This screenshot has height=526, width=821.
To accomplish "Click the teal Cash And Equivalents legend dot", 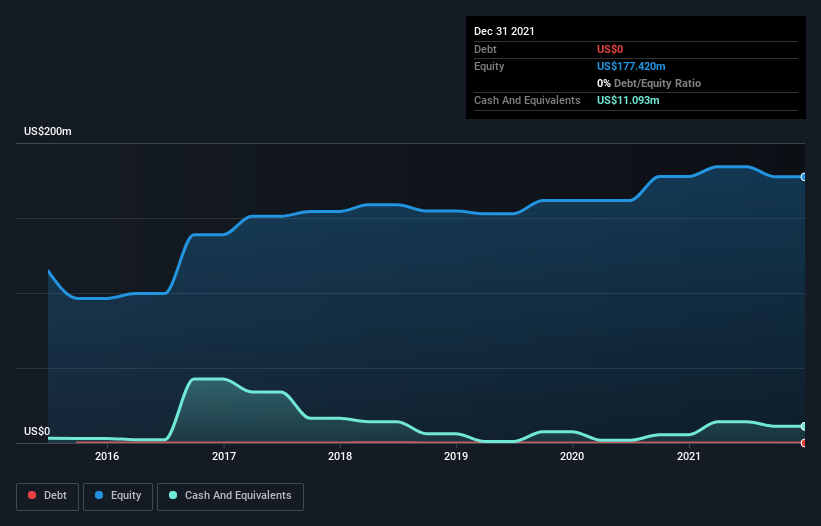I will [173, 495].
